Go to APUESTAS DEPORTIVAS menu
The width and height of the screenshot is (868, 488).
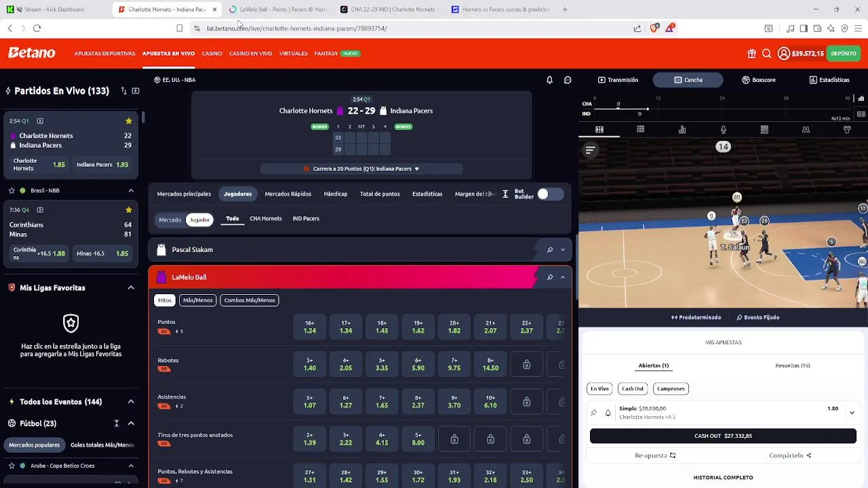[104, 54]
